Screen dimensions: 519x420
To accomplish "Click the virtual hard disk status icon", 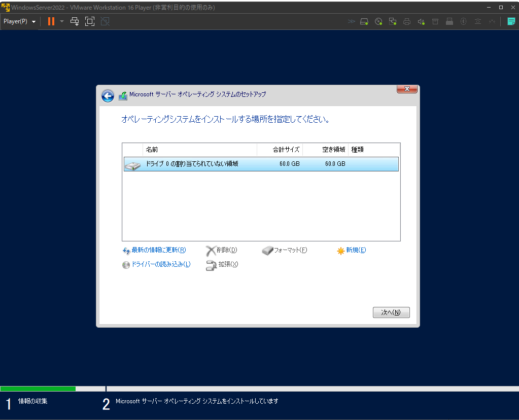I will [x=363, y=21].
